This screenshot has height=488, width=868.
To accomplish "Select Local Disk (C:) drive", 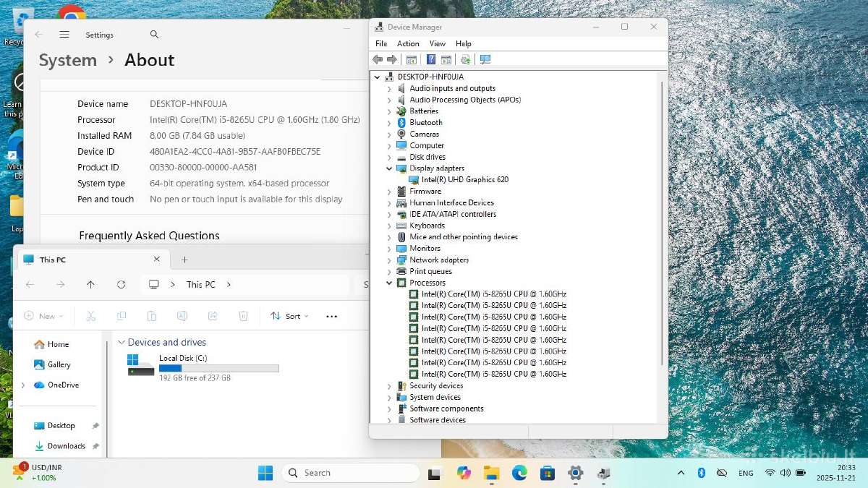I will tap(203, 368).
